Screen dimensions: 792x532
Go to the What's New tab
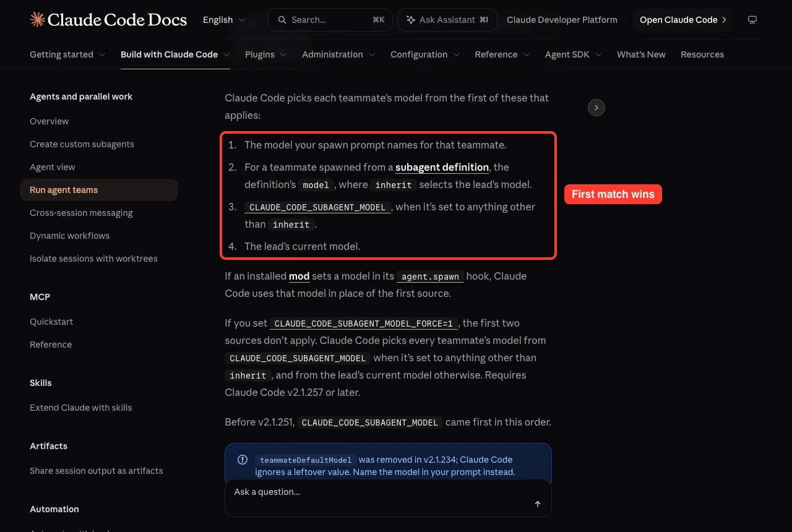click(641, 54)
